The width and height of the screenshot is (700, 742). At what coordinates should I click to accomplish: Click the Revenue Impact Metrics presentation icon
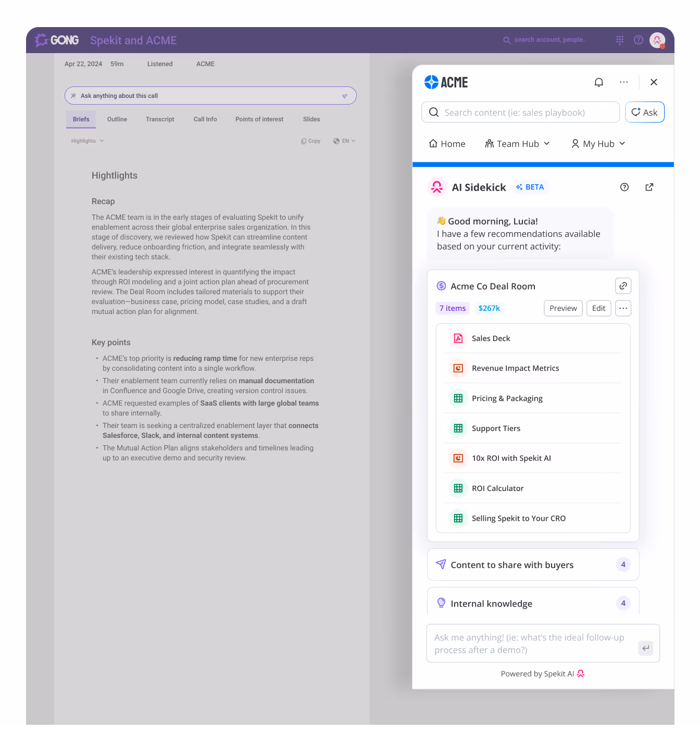coord(458,368)
